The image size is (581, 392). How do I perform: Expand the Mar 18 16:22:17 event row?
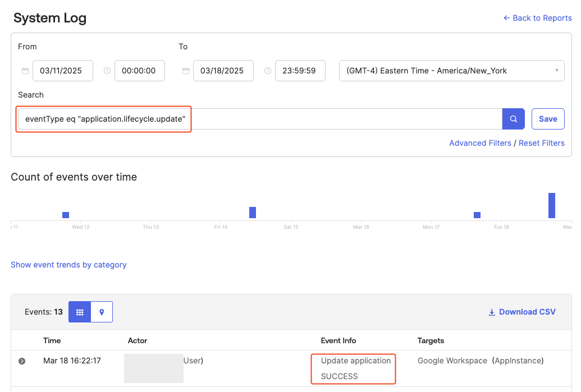pyautogui.click(x=22, y=361)
